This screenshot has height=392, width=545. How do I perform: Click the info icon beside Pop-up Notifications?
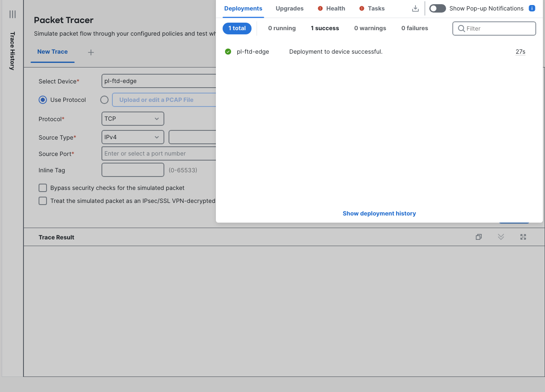point(532,8)
